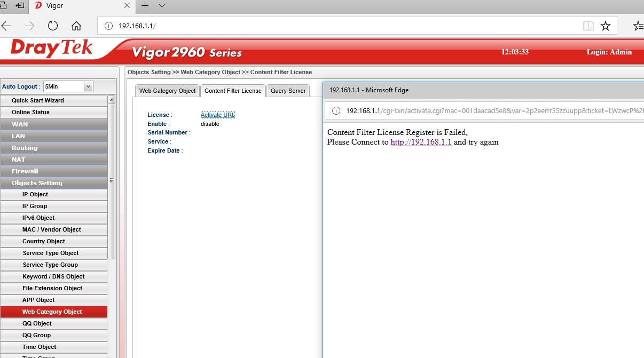644x358 pixels.
Task: Reload the page with the refresh icon
Action: pyautogui.click(x=52, y=26)
